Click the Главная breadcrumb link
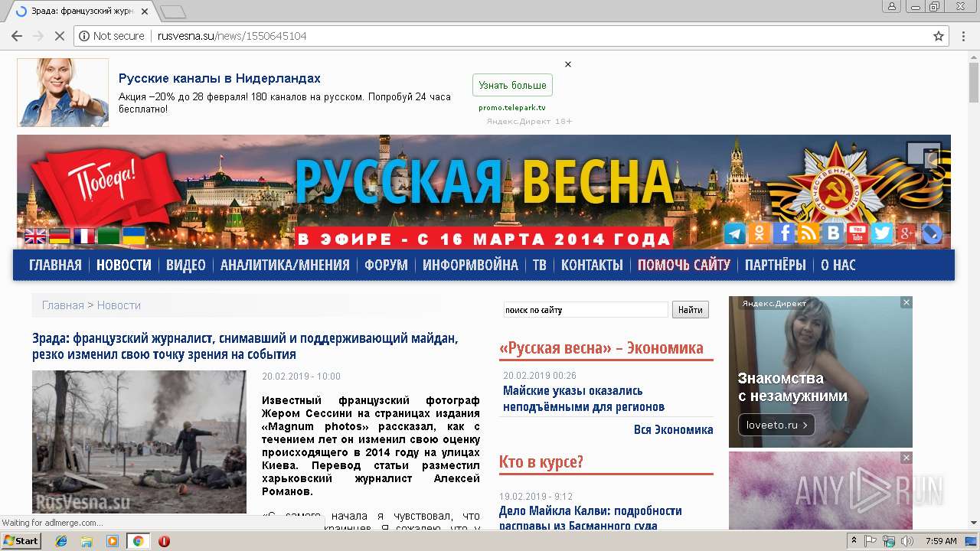Viewport: 980px width, 551px height. [x=63, y=305]
